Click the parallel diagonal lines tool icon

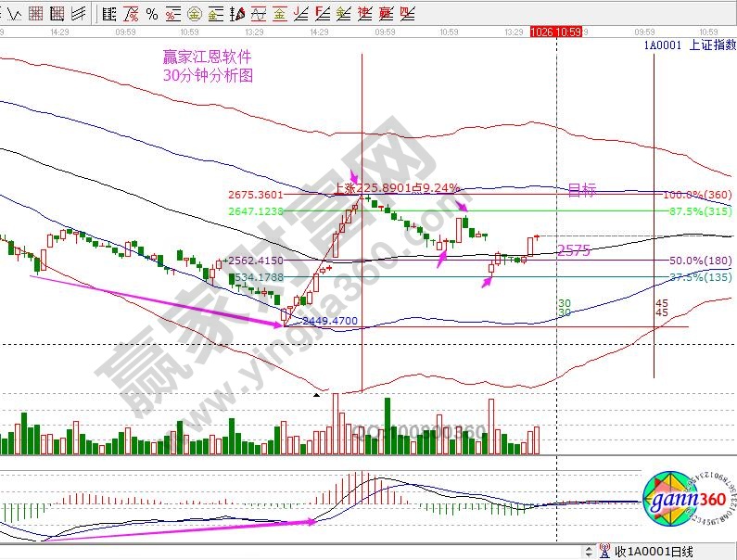tap(80, 13)
